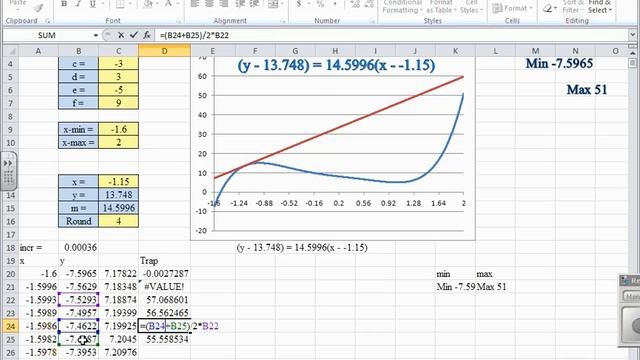Click the Percent Style icon

(320, 4)
